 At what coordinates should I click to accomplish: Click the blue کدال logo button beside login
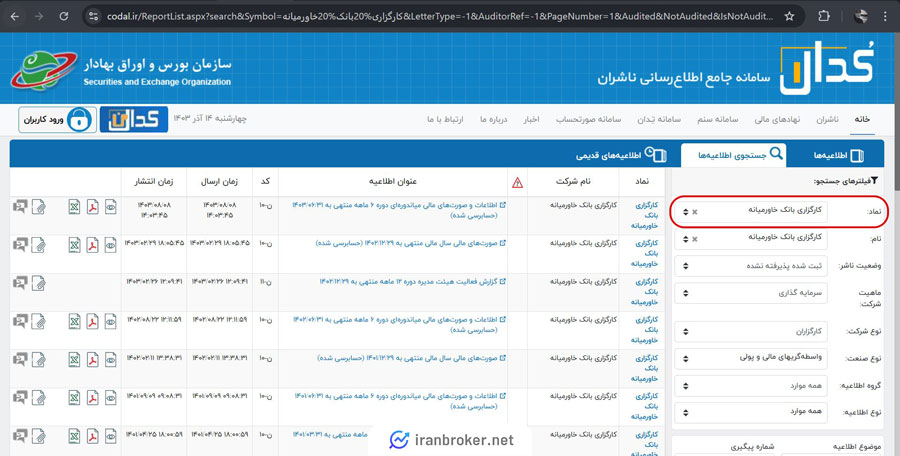(x=134, y=119)
